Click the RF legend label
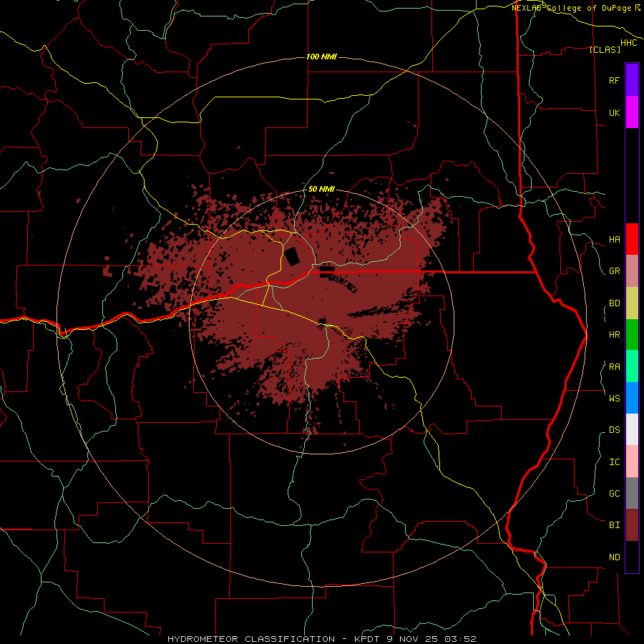 coord(614,81)
